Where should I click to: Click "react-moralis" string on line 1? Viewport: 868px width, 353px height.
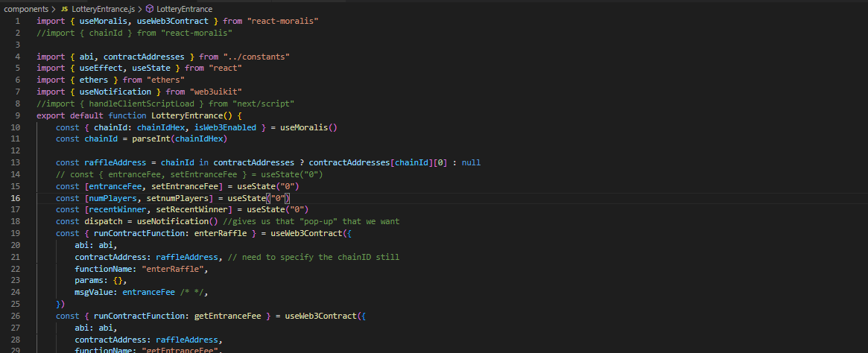click(x=283, y=21)
